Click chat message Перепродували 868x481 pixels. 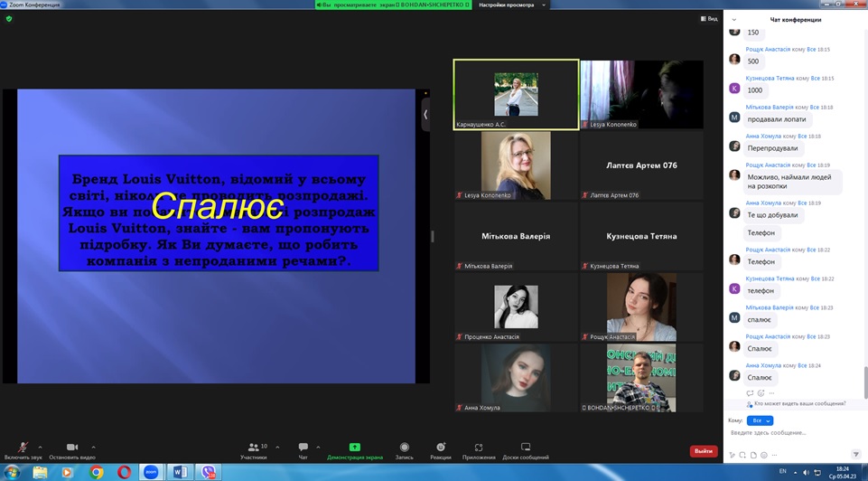(x=772, y=148)
